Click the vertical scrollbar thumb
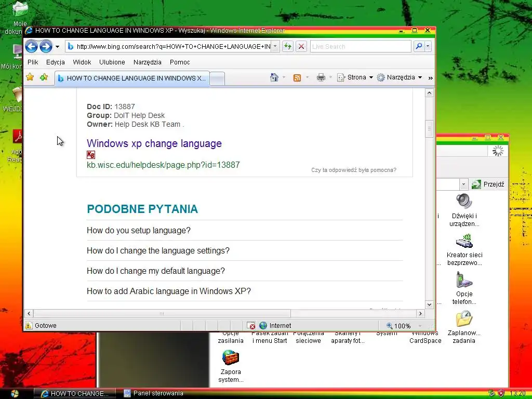Image resolution: width=532 pixels, height=399 pixels. [429, 129]
